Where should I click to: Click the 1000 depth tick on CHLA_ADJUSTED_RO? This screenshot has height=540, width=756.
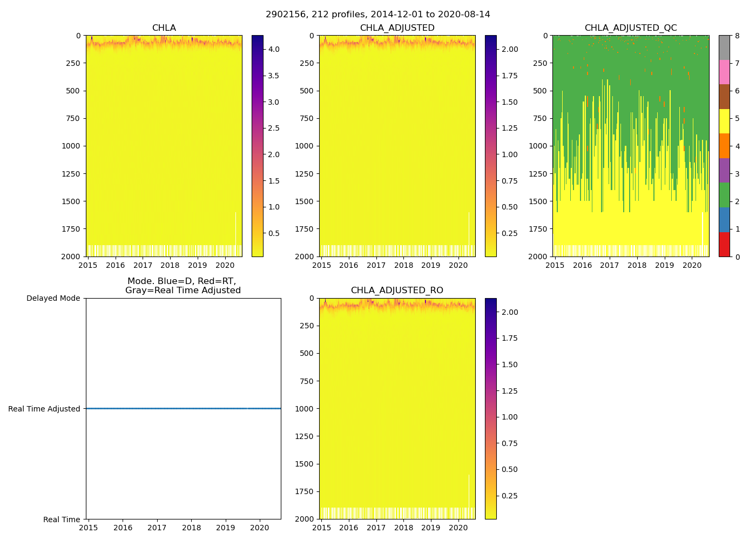tap(306, 409)
